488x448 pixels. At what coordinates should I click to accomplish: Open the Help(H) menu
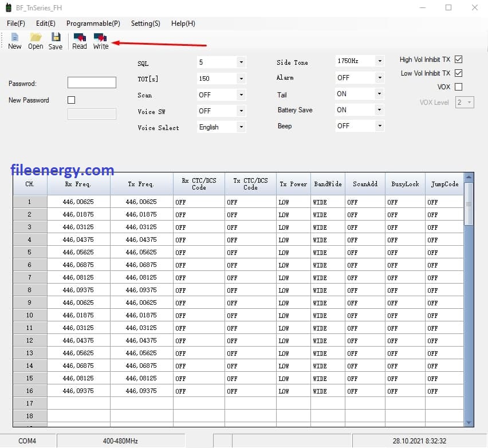(183, 23)
